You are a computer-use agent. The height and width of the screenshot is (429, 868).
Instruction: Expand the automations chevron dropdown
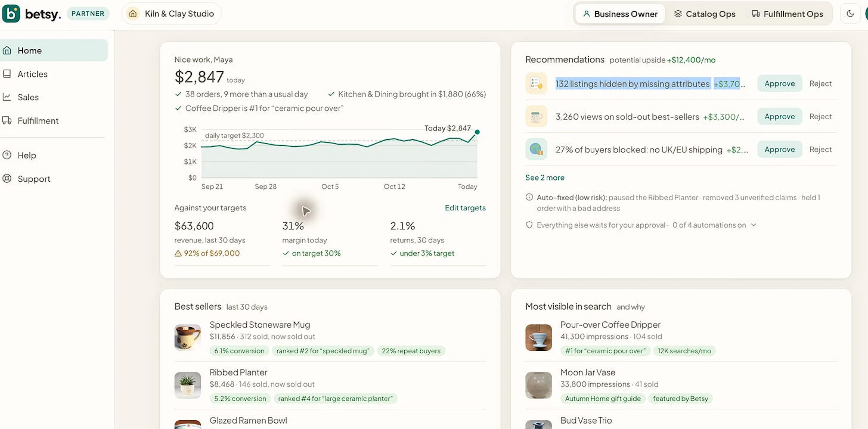click(754, 225)
